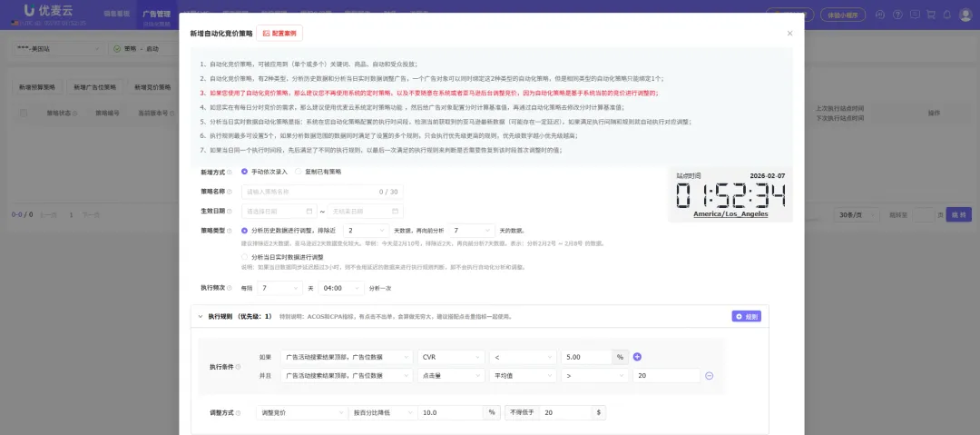
Task: Click help icon next to 策略名称 label
Action: pyautogui.click(x=230, y=192)
